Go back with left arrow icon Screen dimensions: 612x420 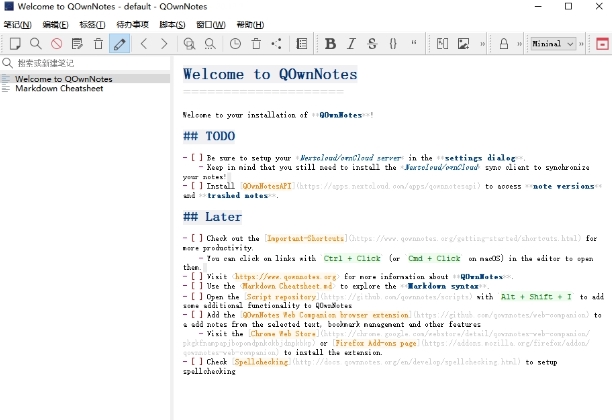click(144, 43)
